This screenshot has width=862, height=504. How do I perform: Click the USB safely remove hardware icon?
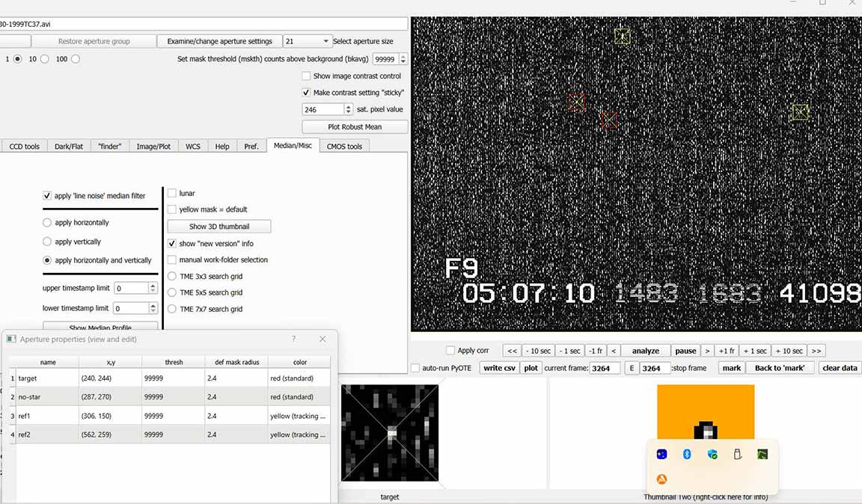tap(737, 454)
